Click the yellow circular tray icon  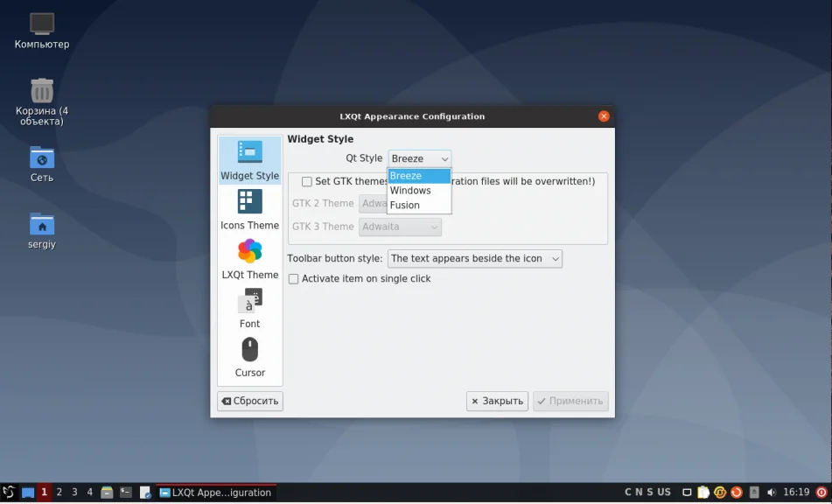[x=719, y=493]
